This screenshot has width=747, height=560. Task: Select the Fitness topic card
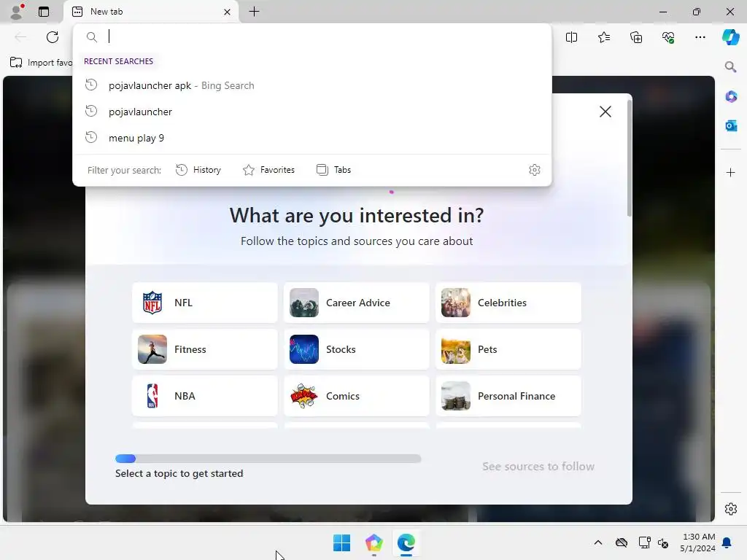click(x=205, y=349)
